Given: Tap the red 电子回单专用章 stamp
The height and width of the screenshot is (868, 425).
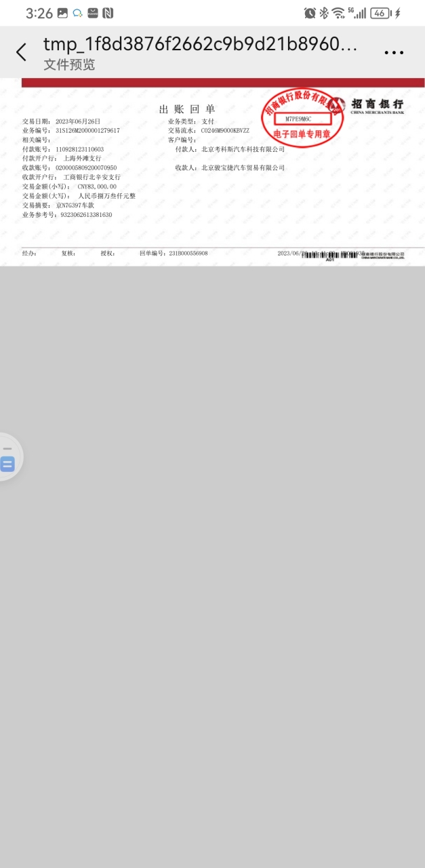Looking at the screenshot, I should 302,117.
